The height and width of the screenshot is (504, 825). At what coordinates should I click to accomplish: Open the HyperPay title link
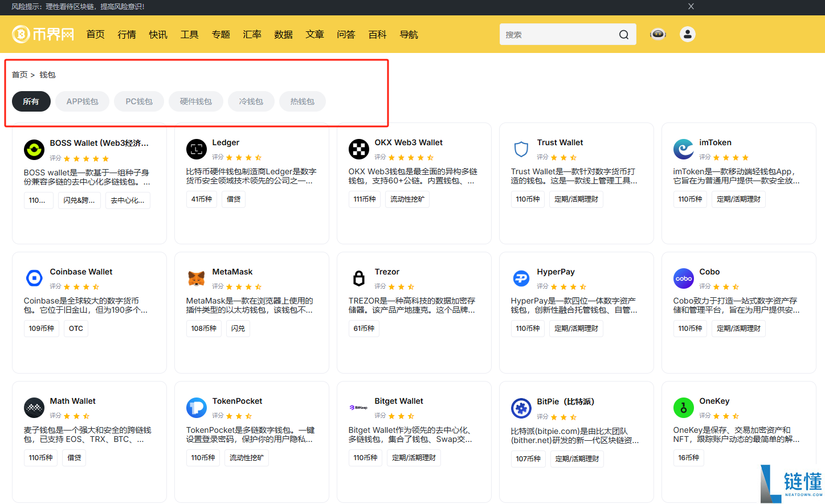click(x=556, y=272)
